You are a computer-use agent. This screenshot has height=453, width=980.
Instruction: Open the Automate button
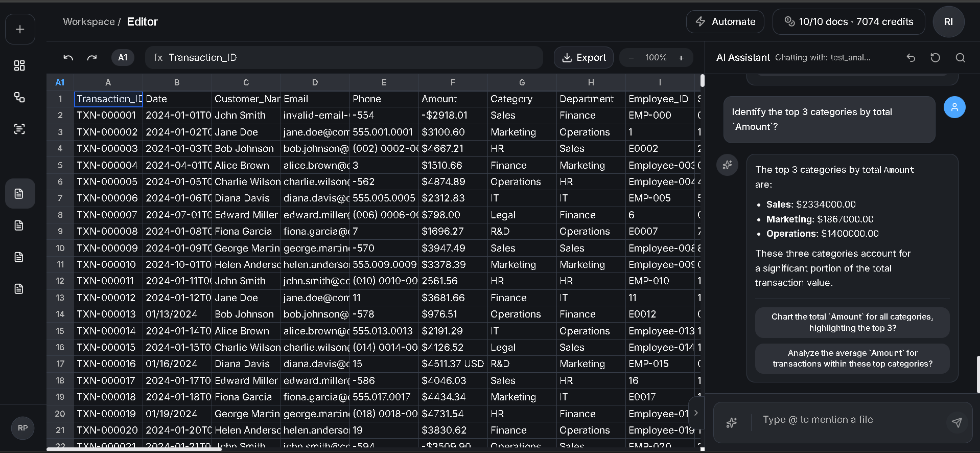pos(725,21)
